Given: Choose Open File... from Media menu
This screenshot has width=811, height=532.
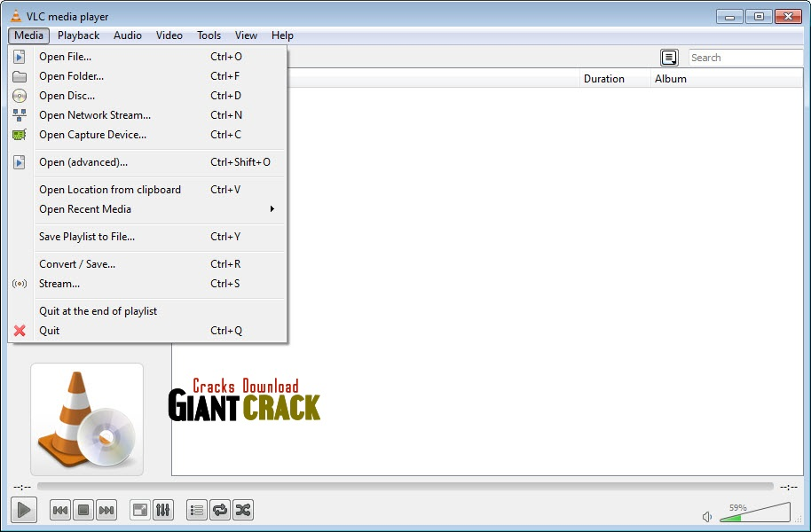Looking at the screenshot, I should tap(147, 57).
